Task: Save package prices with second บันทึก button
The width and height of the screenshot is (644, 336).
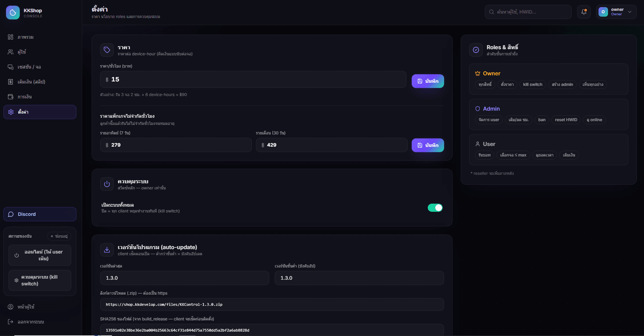Action: [428, 145]
